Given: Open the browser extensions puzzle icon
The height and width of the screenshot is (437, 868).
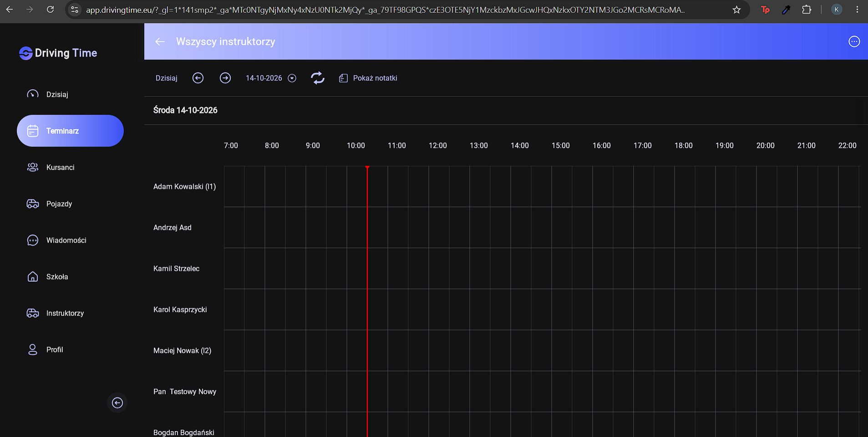Looking at the screenshot, I should click(806, 10).
